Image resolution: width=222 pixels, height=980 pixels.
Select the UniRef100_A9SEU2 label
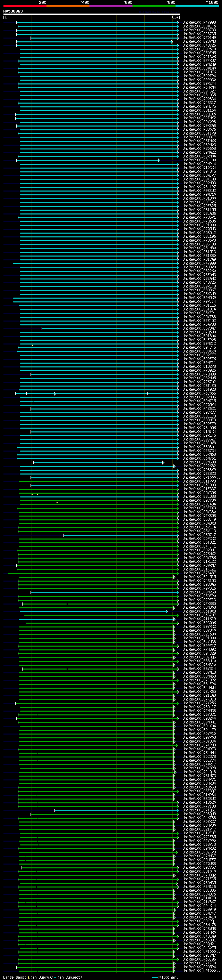pyautogui.click(x=199, y=191)
